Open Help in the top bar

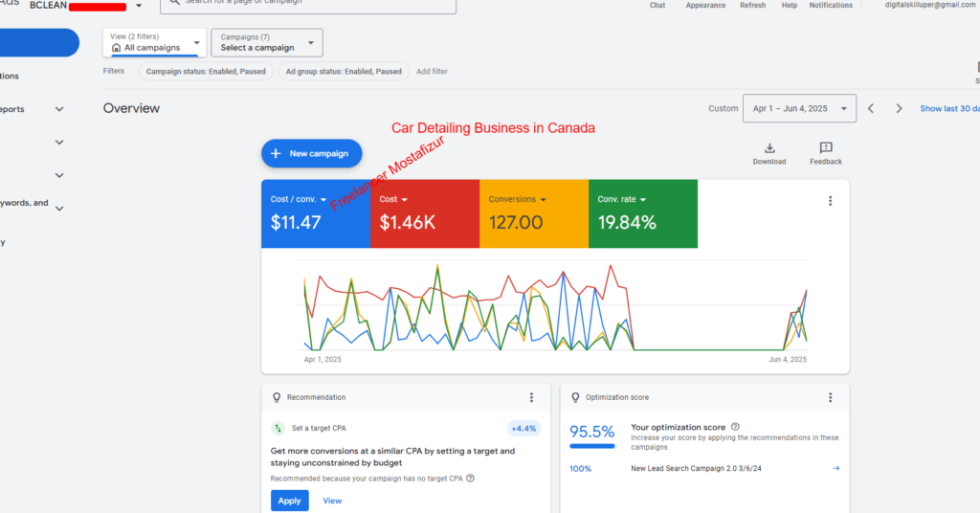click(x=790, y=5)
